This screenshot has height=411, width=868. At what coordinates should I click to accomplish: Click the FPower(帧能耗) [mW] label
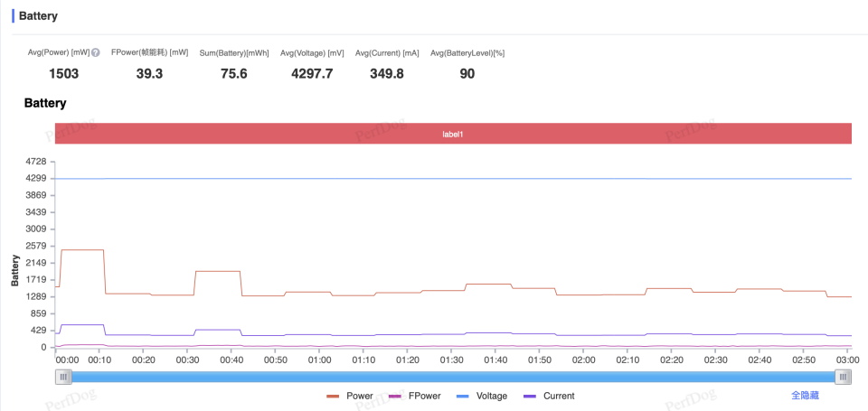(149, 53)
